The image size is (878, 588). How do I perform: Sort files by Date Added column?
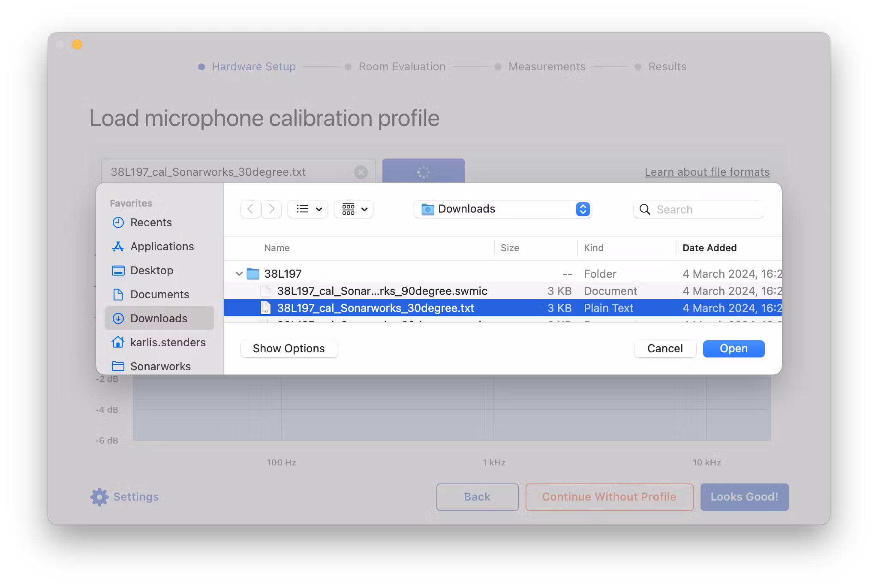tap(709, 248)
